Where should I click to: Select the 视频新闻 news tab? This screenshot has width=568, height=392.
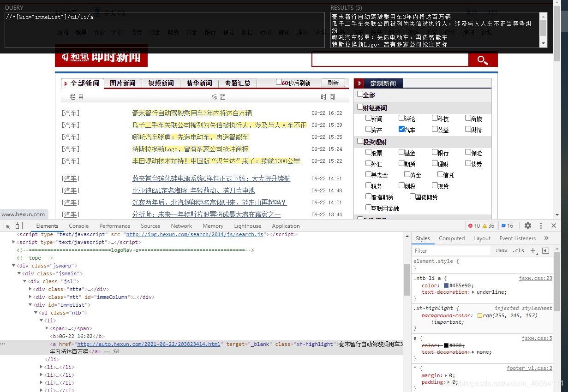click(161, 83)
